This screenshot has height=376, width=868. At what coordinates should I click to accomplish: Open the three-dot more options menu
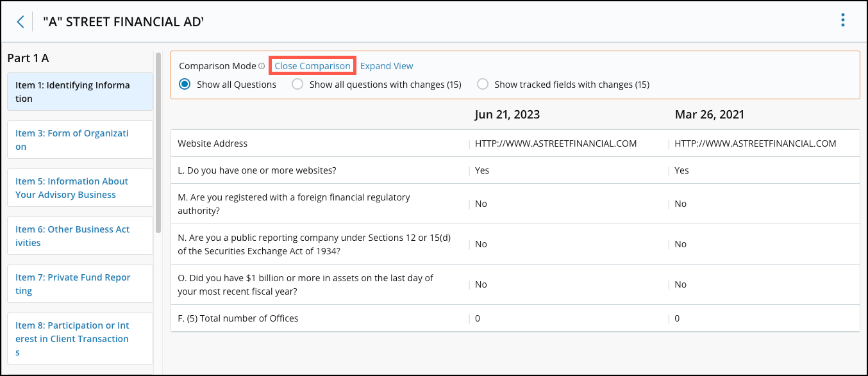[x=843, y=20]
